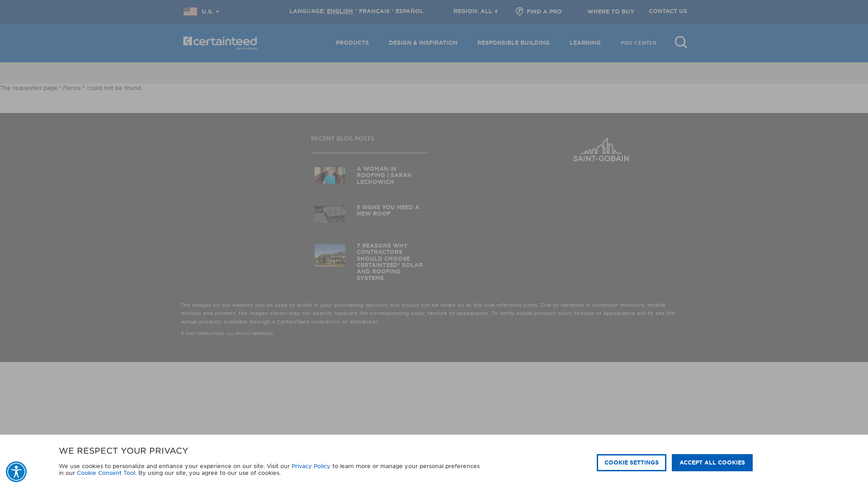Click the U.S. flag icon
The image size is (868, 488).
point(190,11)
